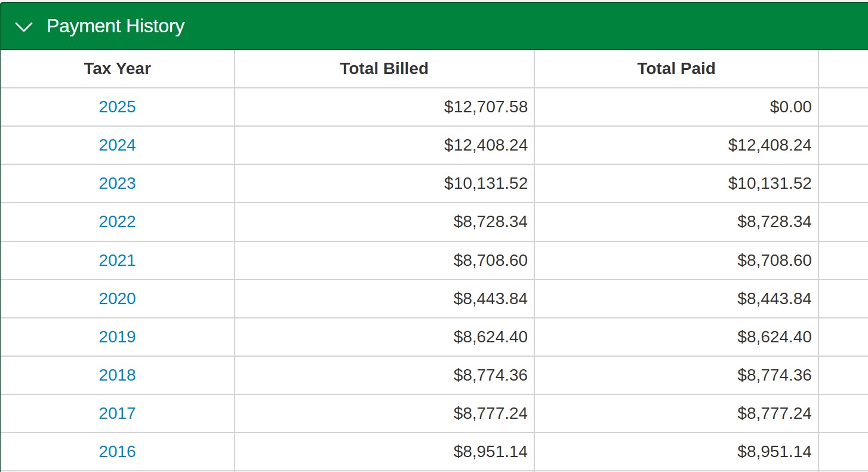Open the 2022 tax year link
Image resolution: width=868 pixels, height=472 pixels.
coord(117,222)
